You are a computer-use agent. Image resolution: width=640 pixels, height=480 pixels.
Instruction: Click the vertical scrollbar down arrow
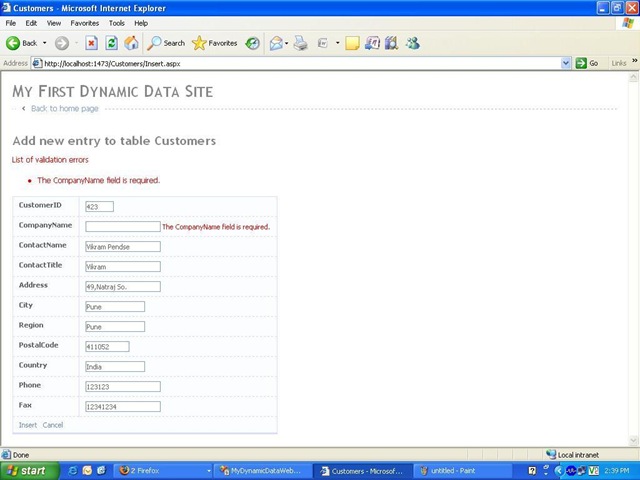coord(633,440)
